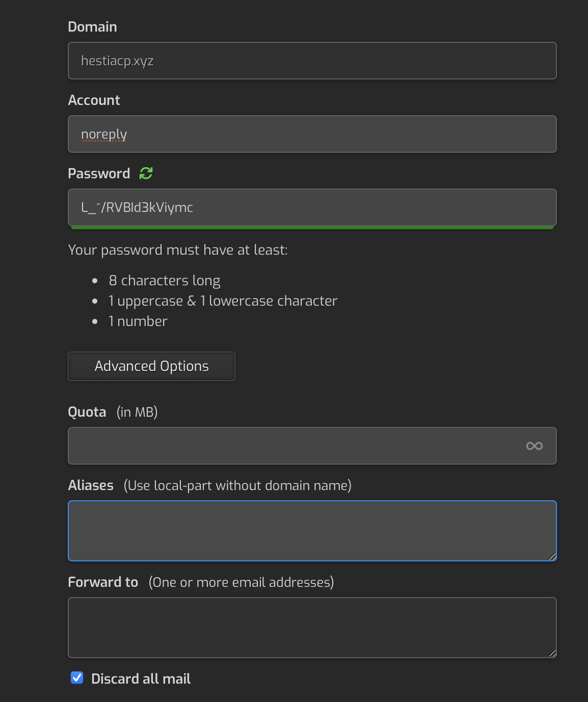Focus the Aliases text area

coord(312,531)
